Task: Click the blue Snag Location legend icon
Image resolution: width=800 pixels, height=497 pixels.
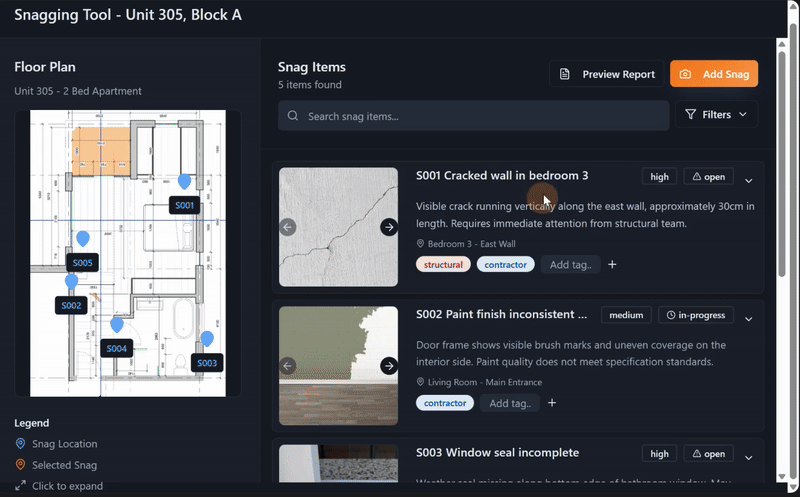Action: click(20, 443)
